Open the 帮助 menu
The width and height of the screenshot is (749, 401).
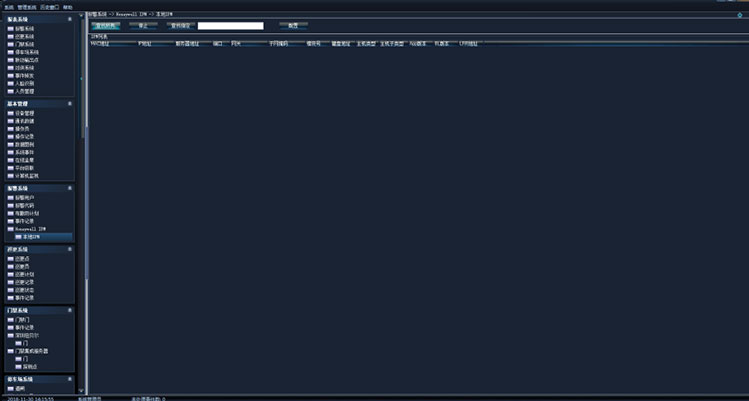[x=68, y=7]
